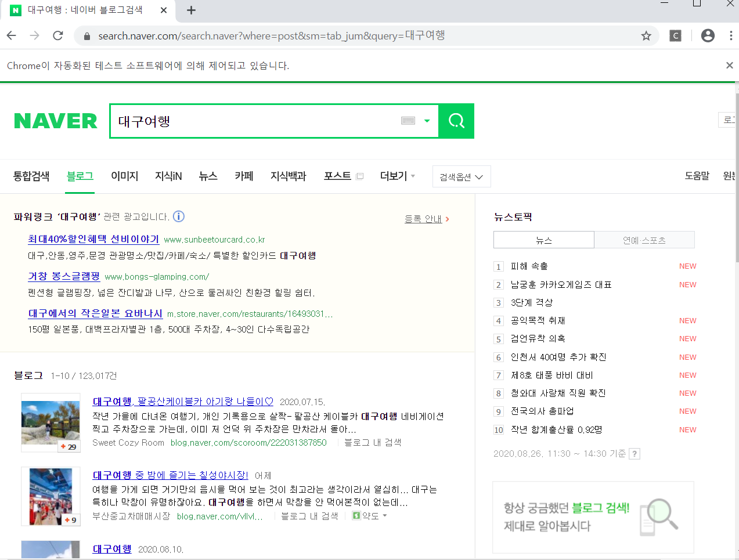Open the on-screen keyboard icon in search box
The width and height of the screenshot is (739, 560).
[408, 121]
